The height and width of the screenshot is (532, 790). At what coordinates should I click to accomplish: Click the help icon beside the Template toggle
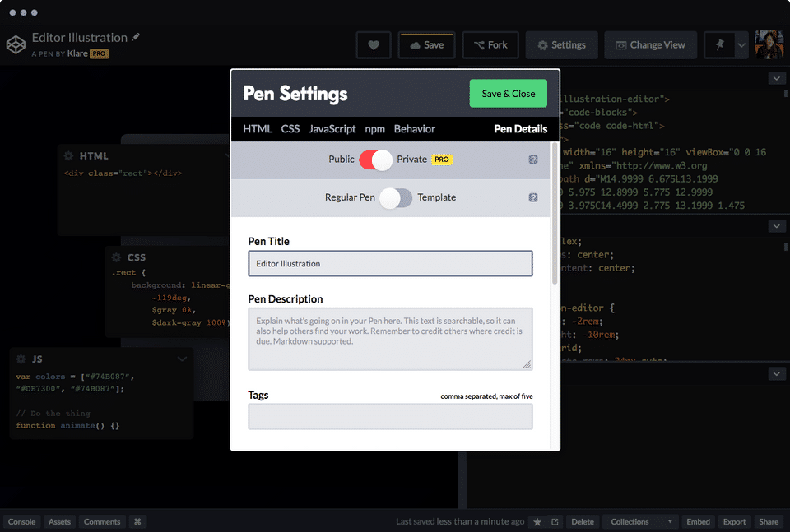coord(532,197)
